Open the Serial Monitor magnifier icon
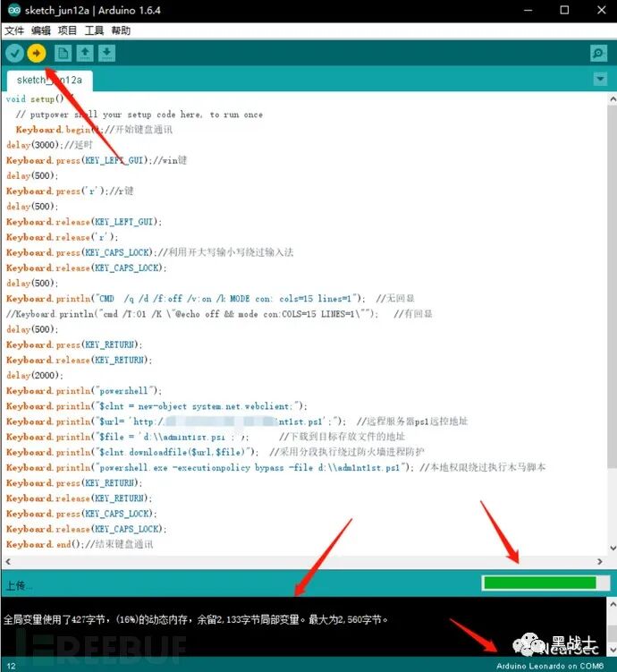 [x=598, y=53]
